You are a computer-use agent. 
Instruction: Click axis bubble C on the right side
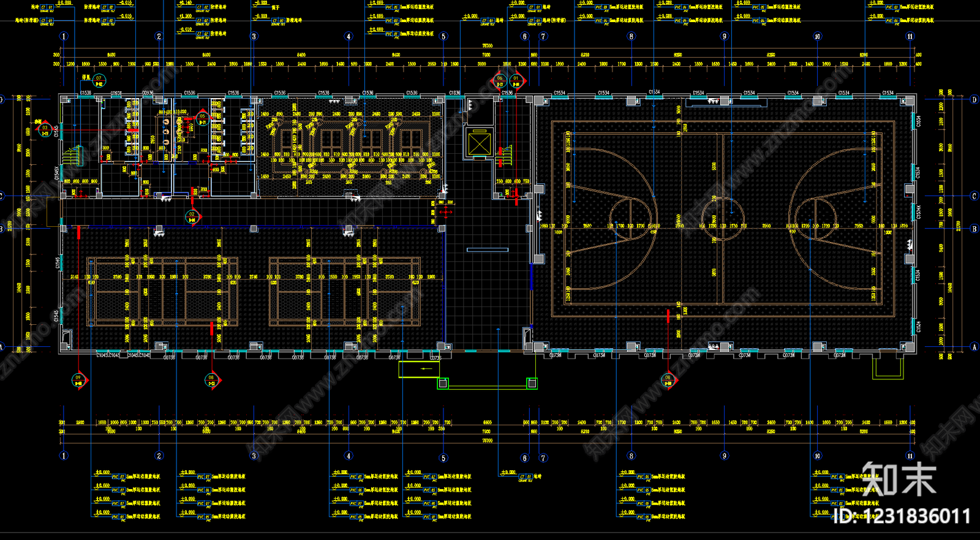pos(974,196)
